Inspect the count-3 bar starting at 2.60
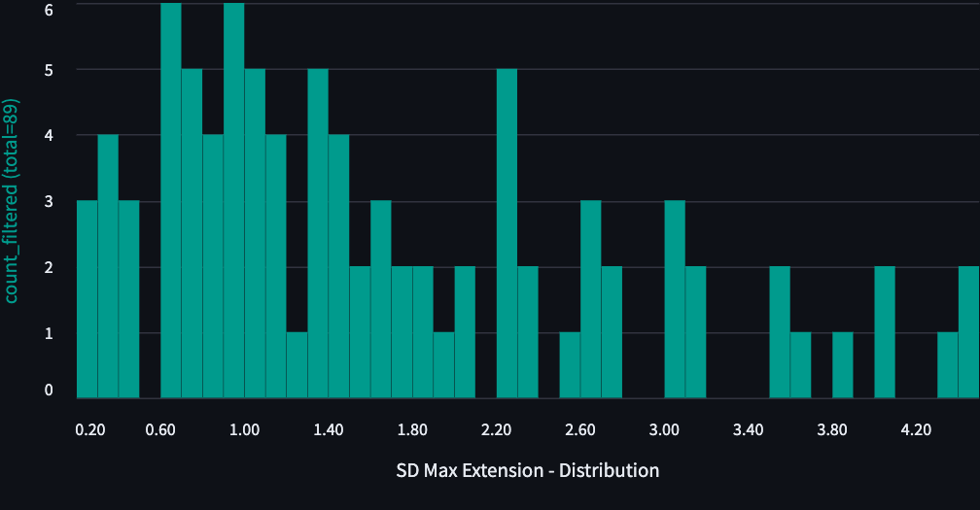Viewport: 980px width, 510px height. (x=591, y=299)
